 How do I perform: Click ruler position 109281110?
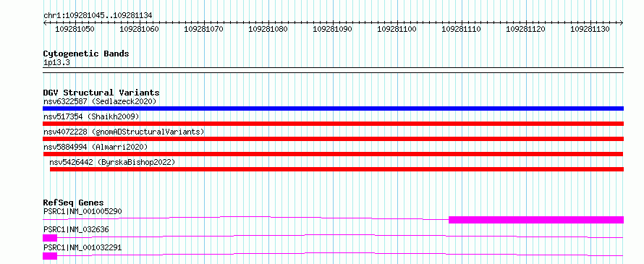tap(461, 29)
